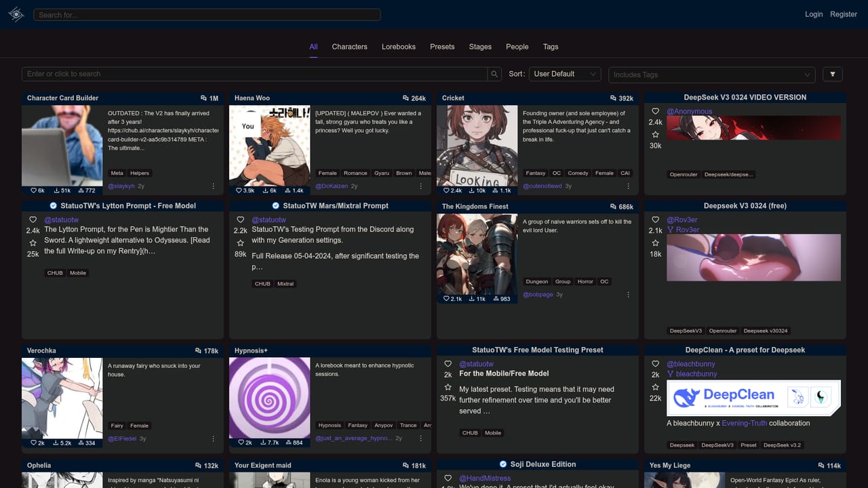Click the Enter or click to search field
This screenshot has width=868, height=488.
point(254,74)
